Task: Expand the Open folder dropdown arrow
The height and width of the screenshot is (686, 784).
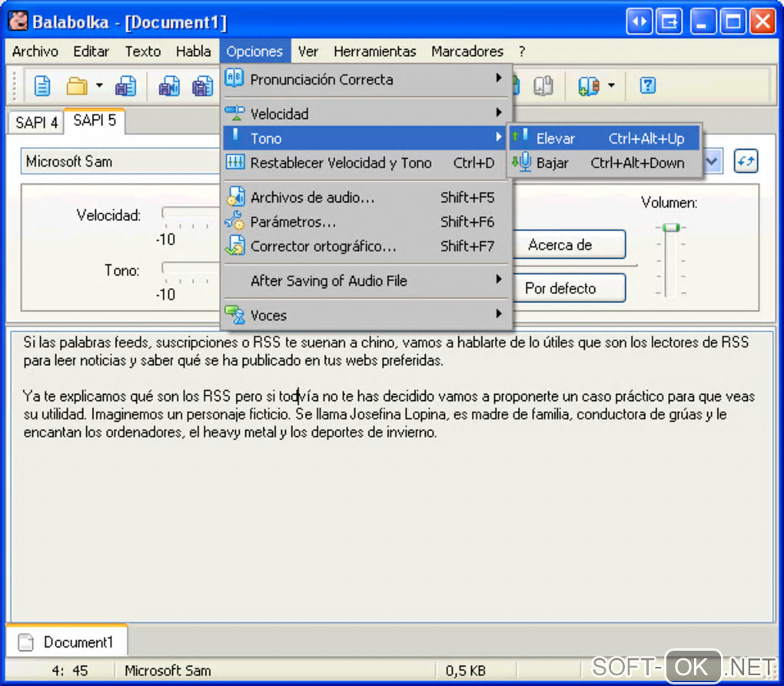Action: [x=99, y=85]
